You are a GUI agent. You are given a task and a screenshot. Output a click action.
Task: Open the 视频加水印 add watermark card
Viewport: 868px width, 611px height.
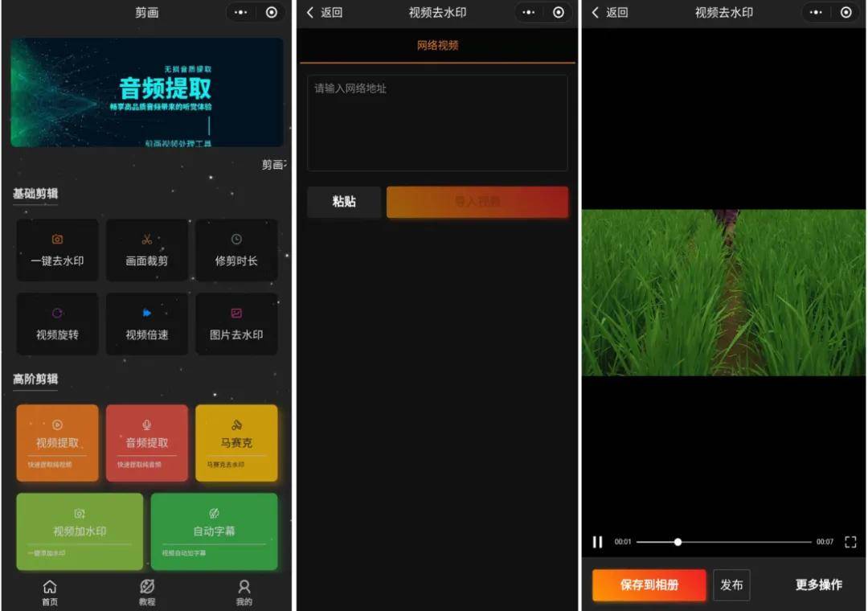(x=80, y=531)
